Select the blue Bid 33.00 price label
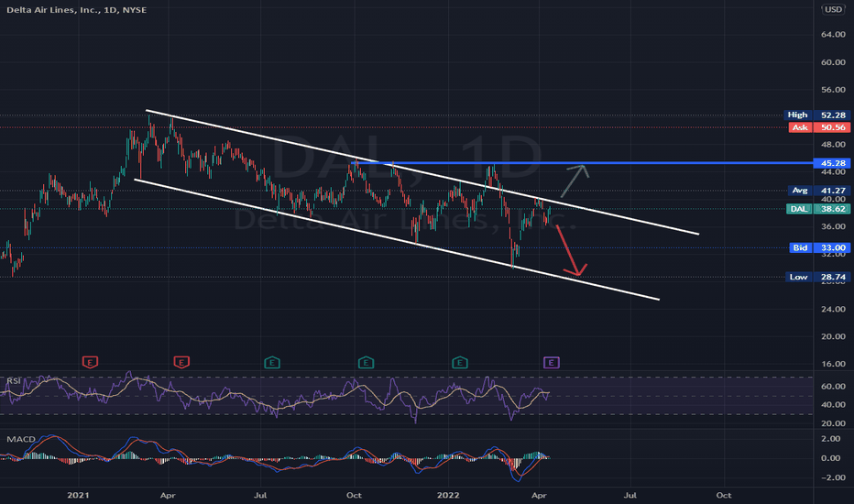This screenshot has width=854, height=504. (820, 247)
